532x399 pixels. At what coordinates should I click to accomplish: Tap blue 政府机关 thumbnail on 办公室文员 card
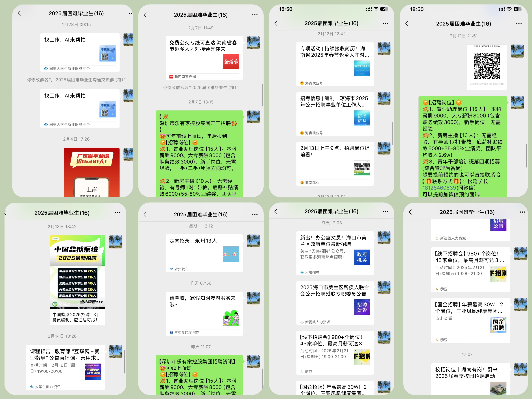[362, 257]
